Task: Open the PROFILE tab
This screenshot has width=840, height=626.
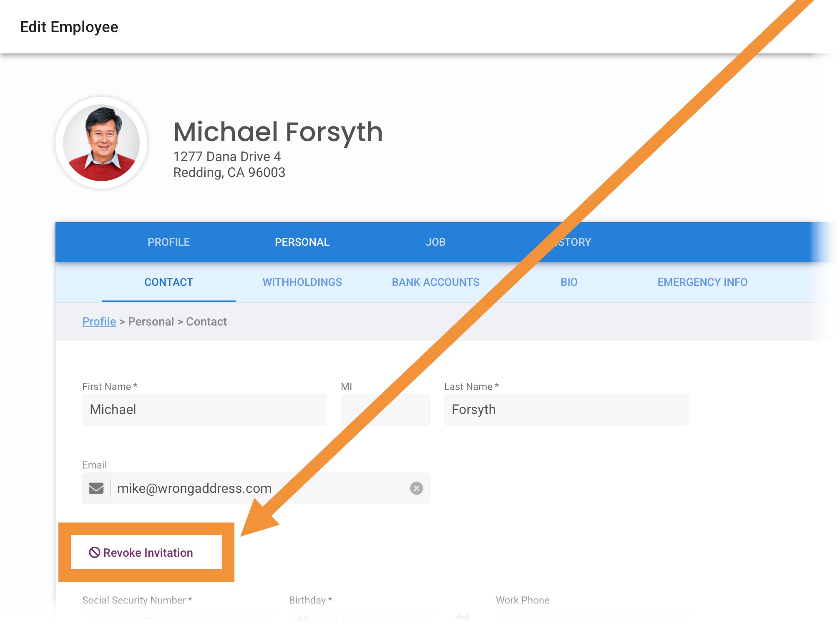Action: (169, 242)
